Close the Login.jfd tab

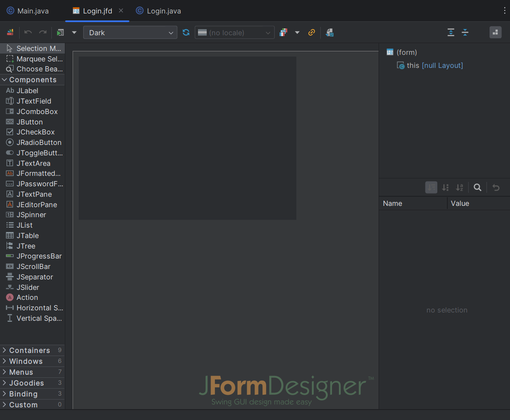(121, 10)
